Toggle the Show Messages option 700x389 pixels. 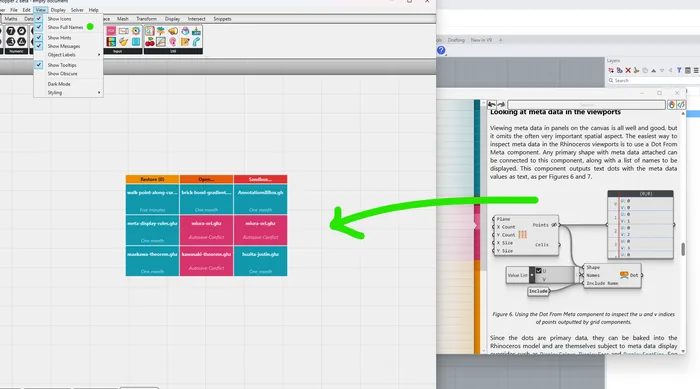pyautogui.click(x=68, y=46)
